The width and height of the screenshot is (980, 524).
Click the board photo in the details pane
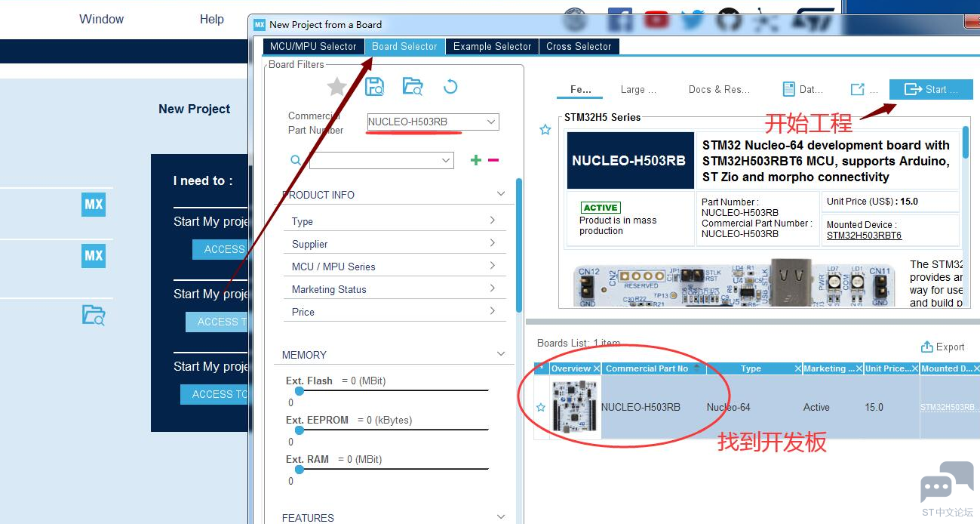pyautogui.click(x=735, y=282)
